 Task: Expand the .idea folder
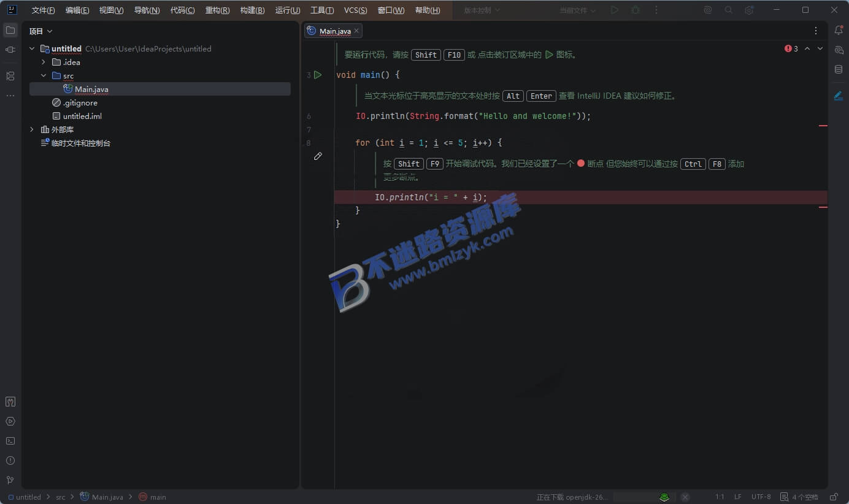(44, 62)
